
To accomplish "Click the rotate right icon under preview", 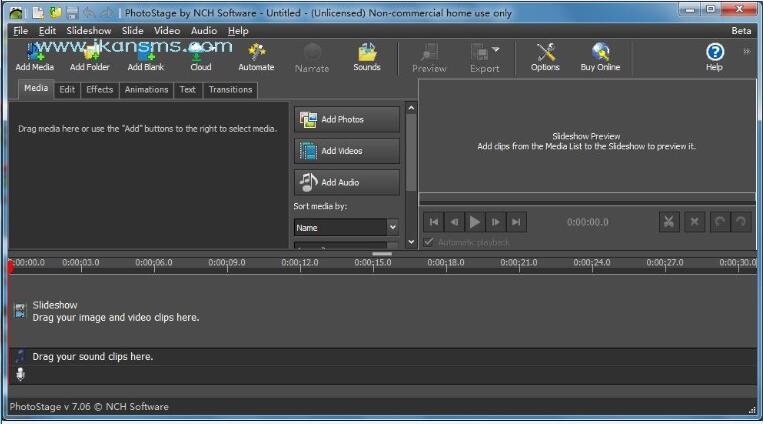I will coord(741,222).
